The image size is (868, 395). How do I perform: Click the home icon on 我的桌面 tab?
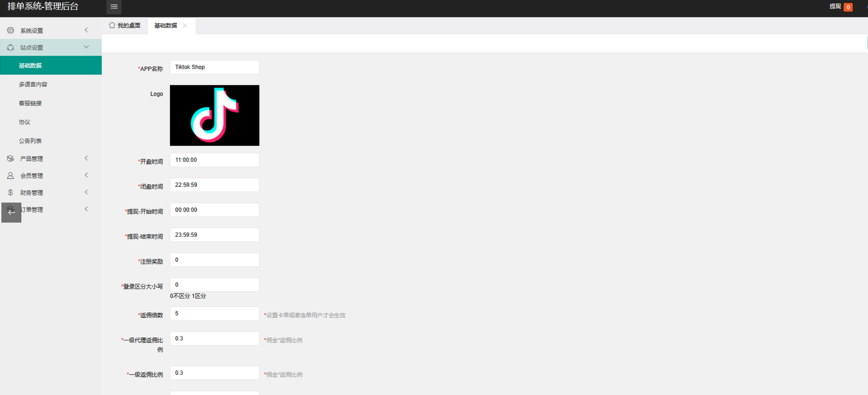pyautogui.click(x=112, y=25)
